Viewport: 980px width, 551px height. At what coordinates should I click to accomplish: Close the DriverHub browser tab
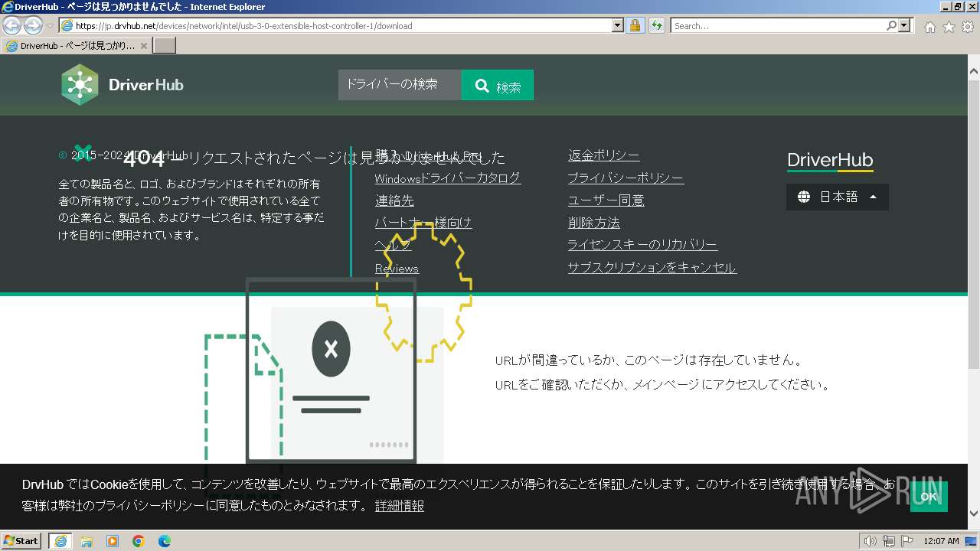[143, 45]
